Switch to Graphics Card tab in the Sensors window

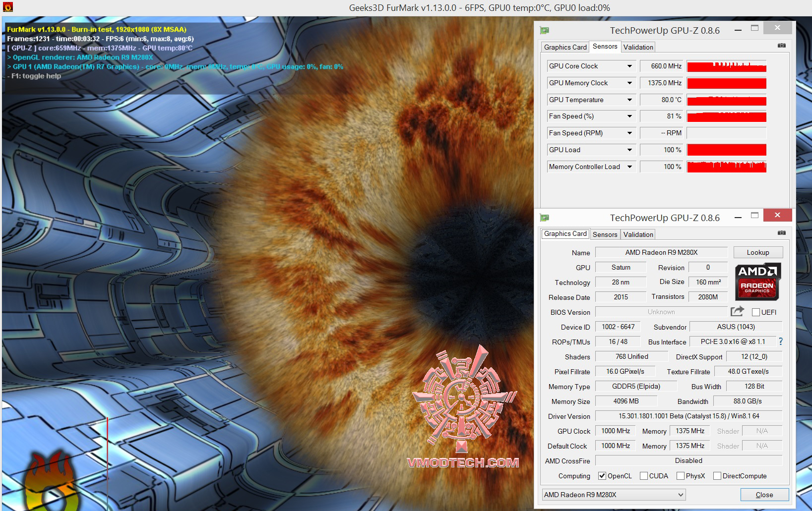click(x=565, y=47)
